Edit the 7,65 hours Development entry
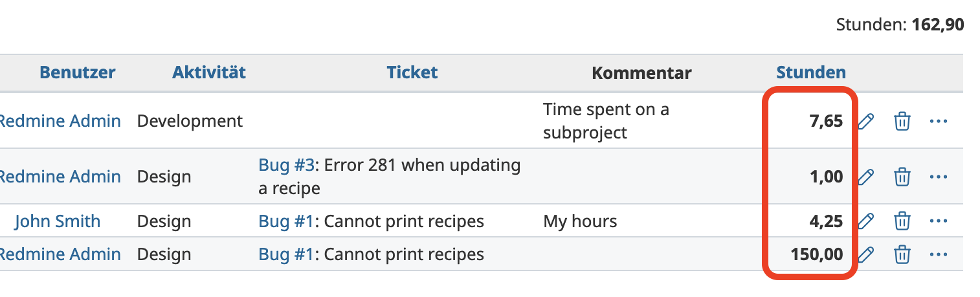 point(866,121)
